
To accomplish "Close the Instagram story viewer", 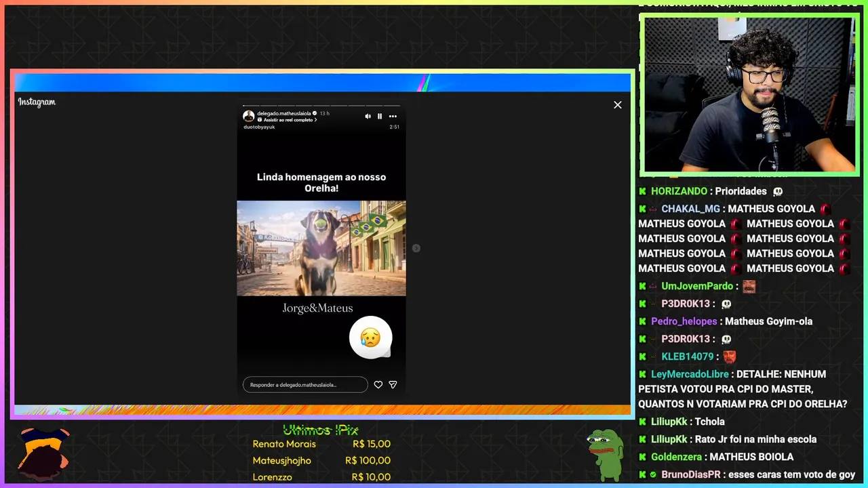I will (x=617, y=104).
